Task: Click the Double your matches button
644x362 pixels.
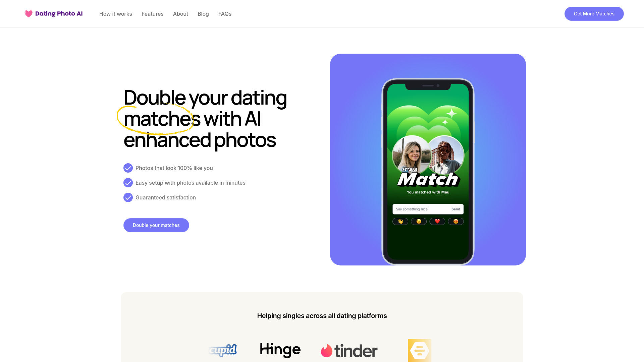Action: (x=156, y=225)
